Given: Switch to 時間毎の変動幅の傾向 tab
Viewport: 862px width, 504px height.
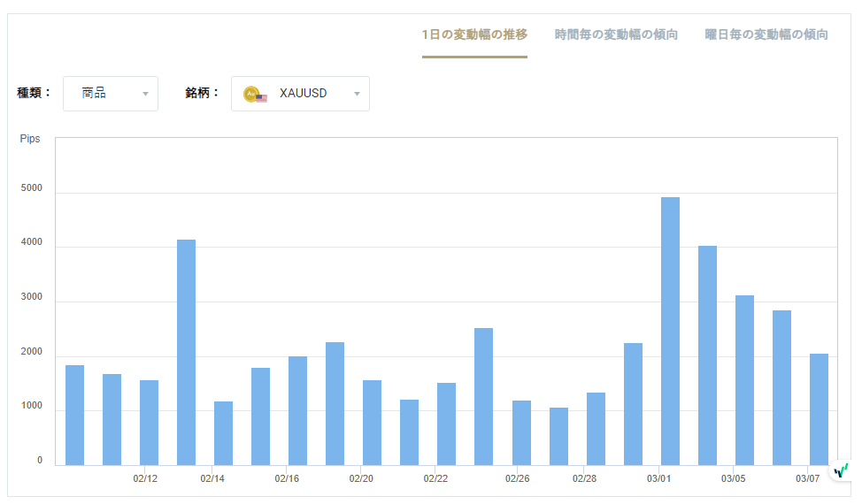Looking at the screenshot, I should coord(616,34).
